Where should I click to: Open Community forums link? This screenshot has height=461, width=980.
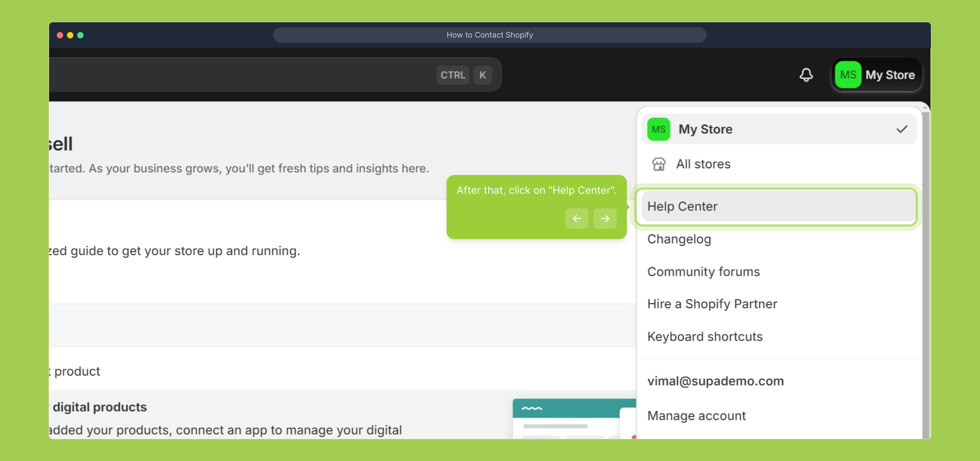(703, 272)
